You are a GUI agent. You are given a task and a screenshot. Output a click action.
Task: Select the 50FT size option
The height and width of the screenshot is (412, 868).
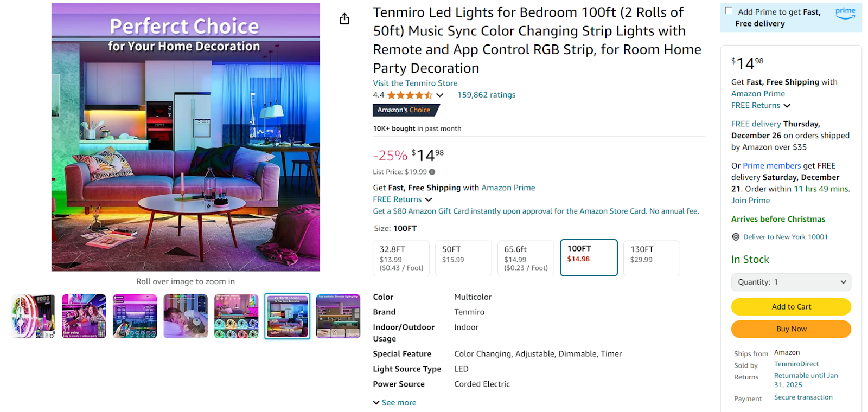click(x=463, y=258)
